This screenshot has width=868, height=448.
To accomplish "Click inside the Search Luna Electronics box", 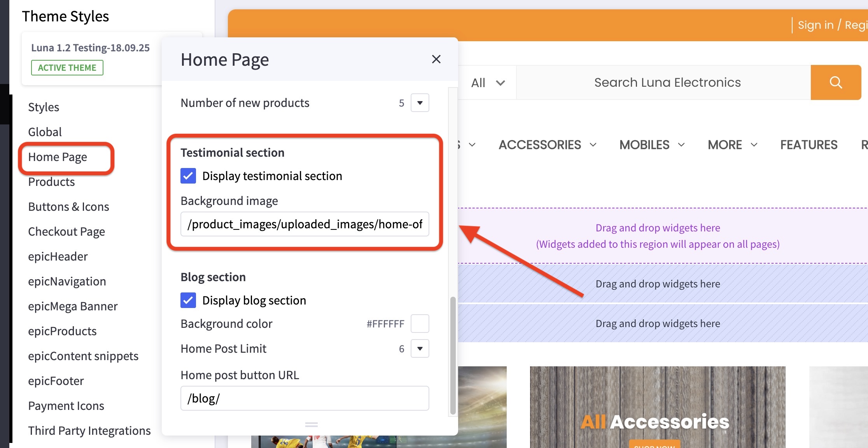I will [x=667, y=82].
